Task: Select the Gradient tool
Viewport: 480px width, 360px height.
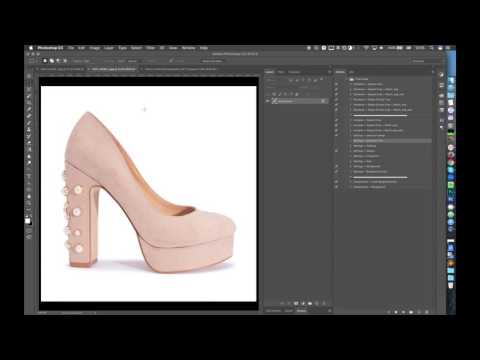Action: click(x=29, y=149)
